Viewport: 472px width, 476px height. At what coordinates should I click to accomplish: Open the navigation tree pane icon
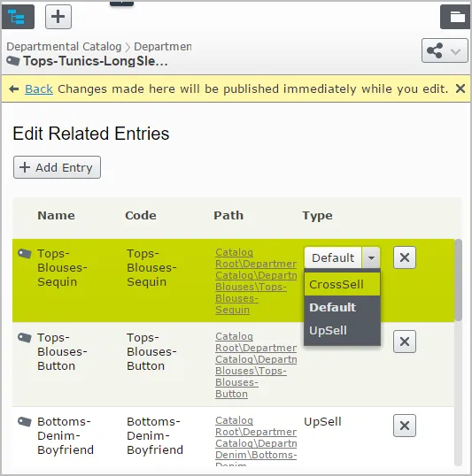[x=18, y=17]
